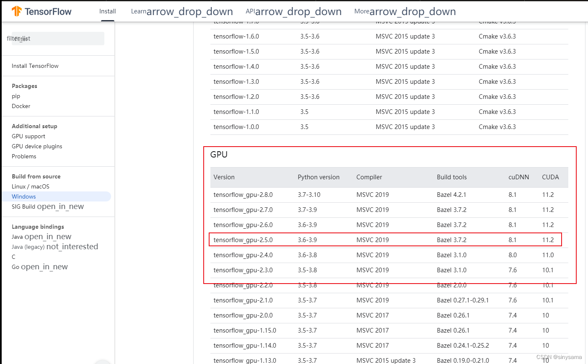The image size is (588, 364).
Task: Click cuDNN 8.0 in the 2.4.0 row
Action: tap(513, 255)
